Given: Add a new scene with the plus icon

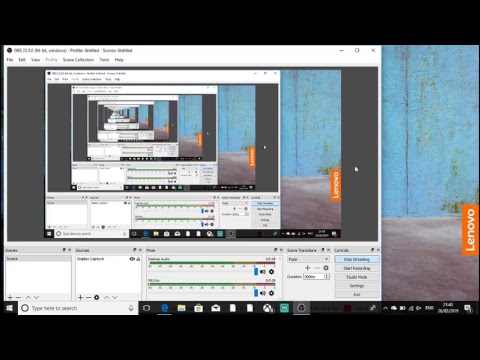Looking at the screenshot, I should click(10, 297).
